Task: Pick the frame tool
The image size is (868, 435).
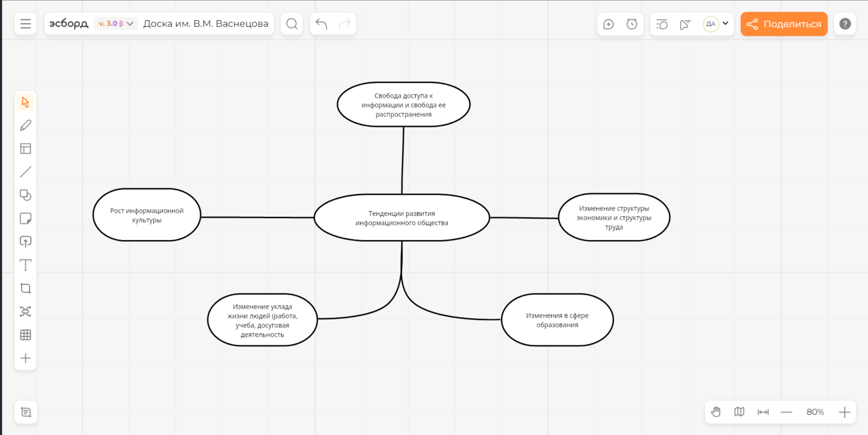Action: click(26, 288)
